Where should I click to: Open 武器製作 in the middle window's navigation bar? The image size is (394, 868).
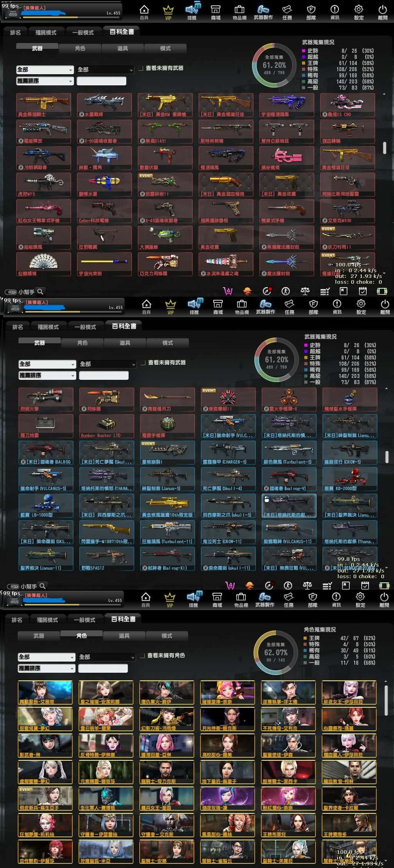(x=265, y=306)
